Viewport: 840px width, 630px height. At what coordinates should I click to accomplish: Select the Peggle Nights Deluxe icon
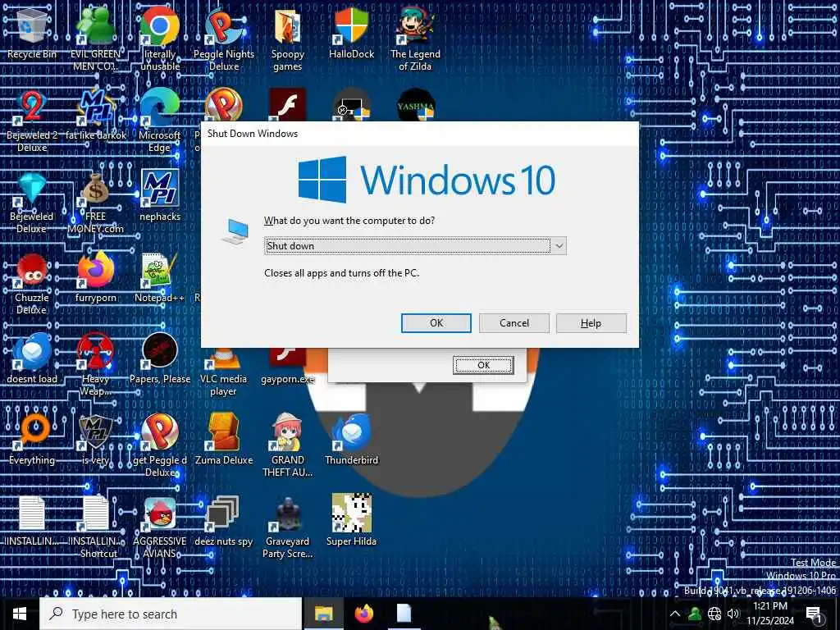pos(224,39)
